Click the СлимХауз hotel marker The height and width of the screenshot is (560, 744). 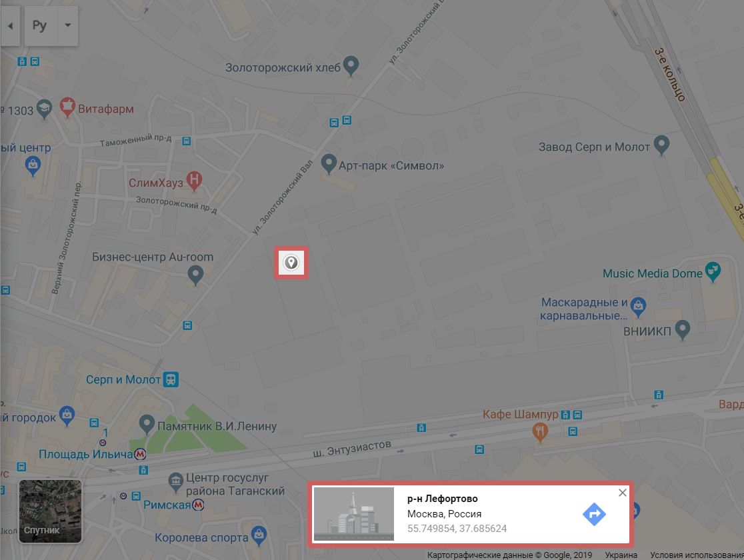point(194,181)
